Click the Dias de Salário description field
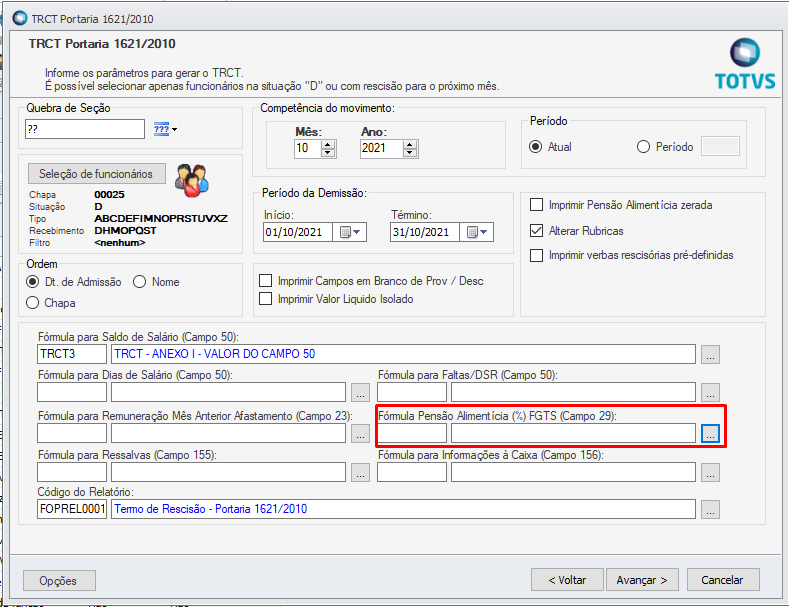789x607 pixels. (x=228, y=392)
